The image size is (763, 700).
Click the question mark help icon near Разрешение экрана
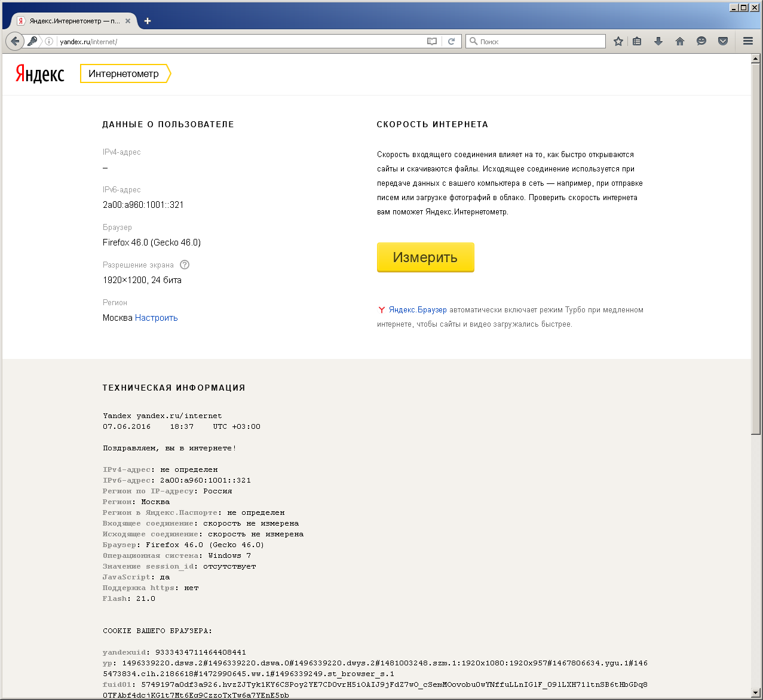[185, 265]
